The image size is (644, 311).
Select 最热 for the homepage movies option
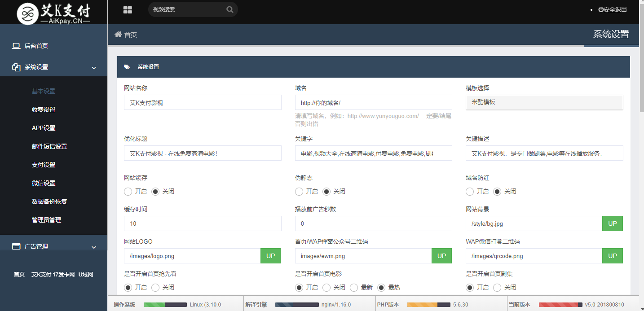[381, 287]
